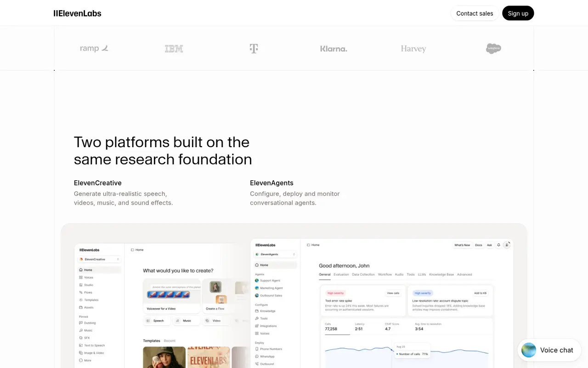
Task: Open the Workflow tab
Action: (385, 275)
